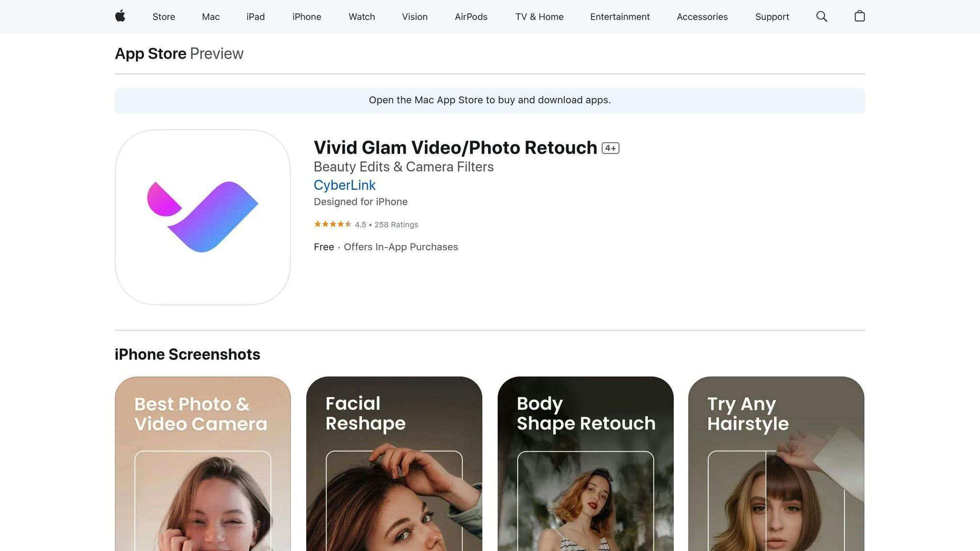Screen dimensions: 980x551
Task: Open the Mac menu
Action: [211, 17]
